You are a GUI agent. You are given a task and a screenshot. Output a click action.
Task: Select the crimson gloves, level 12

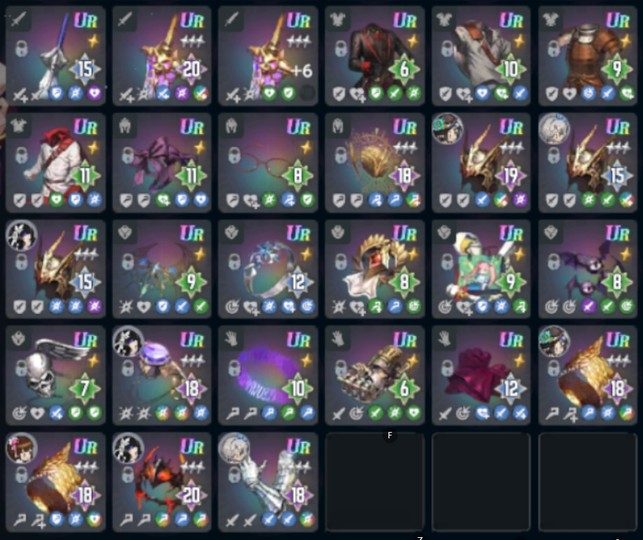pyautogui.click(x=481, y=375)
